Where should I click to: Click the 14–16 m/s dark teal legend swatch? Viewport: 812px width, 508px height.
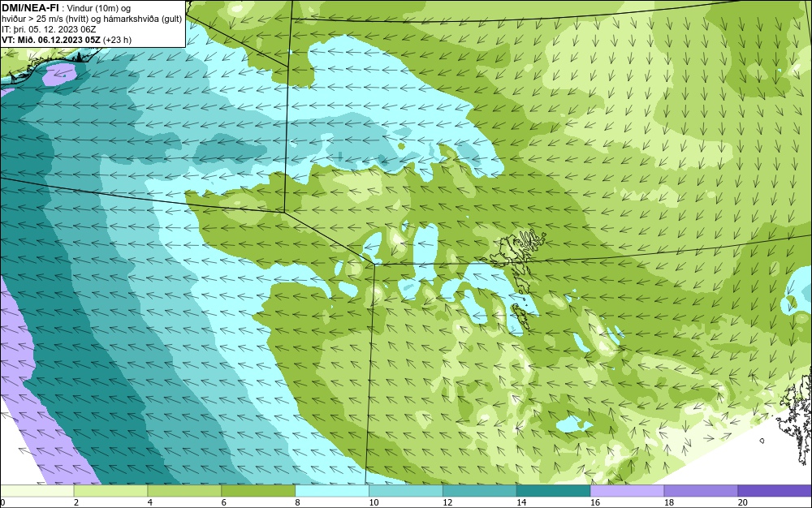click(553, 490)
